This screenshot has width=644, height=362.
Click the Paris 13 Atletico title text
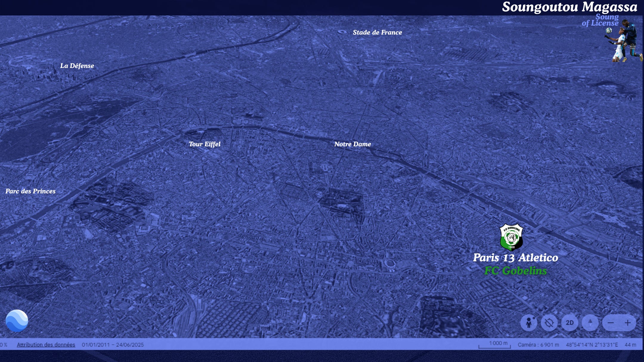(515, 258)
